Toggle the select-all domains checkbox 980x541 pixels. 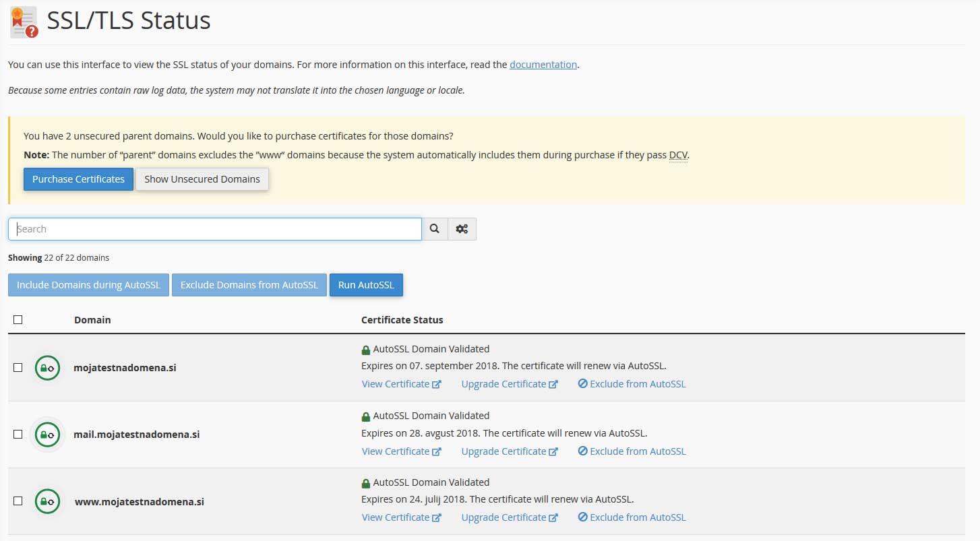coord(18,319)
